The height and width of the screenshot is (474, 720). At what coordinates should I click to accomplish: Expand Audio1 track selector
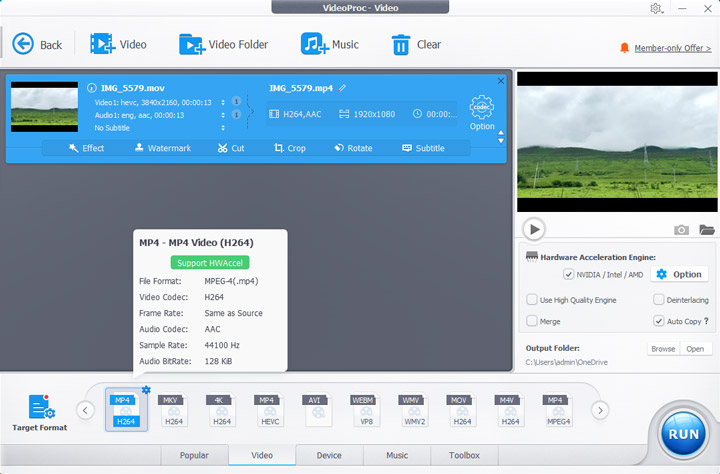223,115
